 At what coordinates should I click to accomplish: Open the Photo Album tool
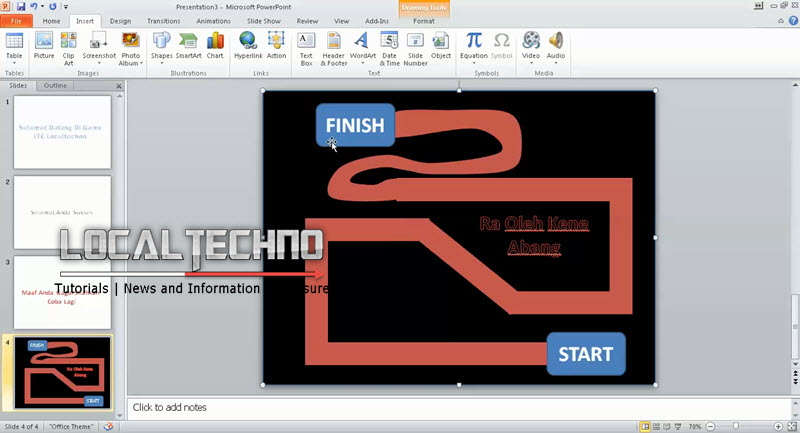131,48
